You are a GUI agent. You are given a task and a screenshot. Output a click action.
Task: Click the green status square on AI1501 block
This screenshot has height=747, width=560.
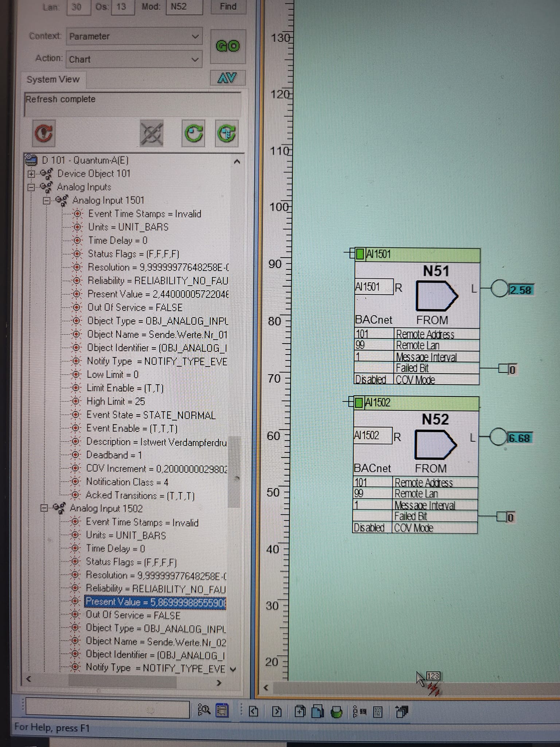coord(360,254)
